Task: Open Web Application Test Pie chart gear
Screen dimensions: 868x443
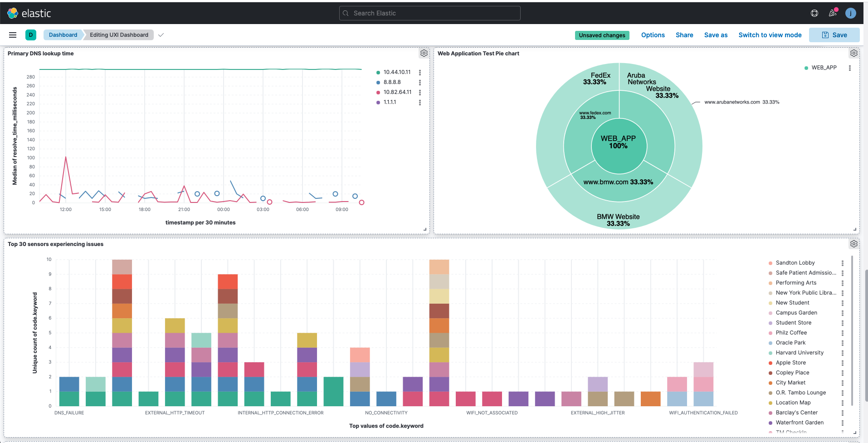Action: [854, 53]
